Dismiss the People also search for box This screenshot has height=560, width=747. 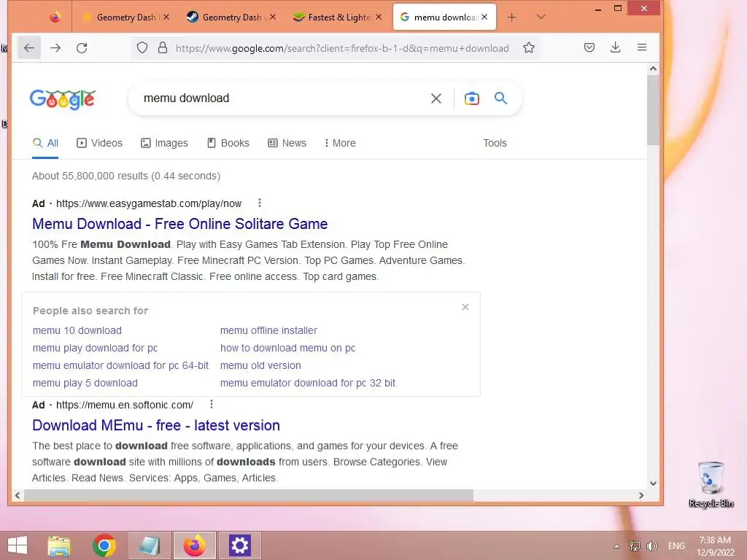click(x=465, y=307)
